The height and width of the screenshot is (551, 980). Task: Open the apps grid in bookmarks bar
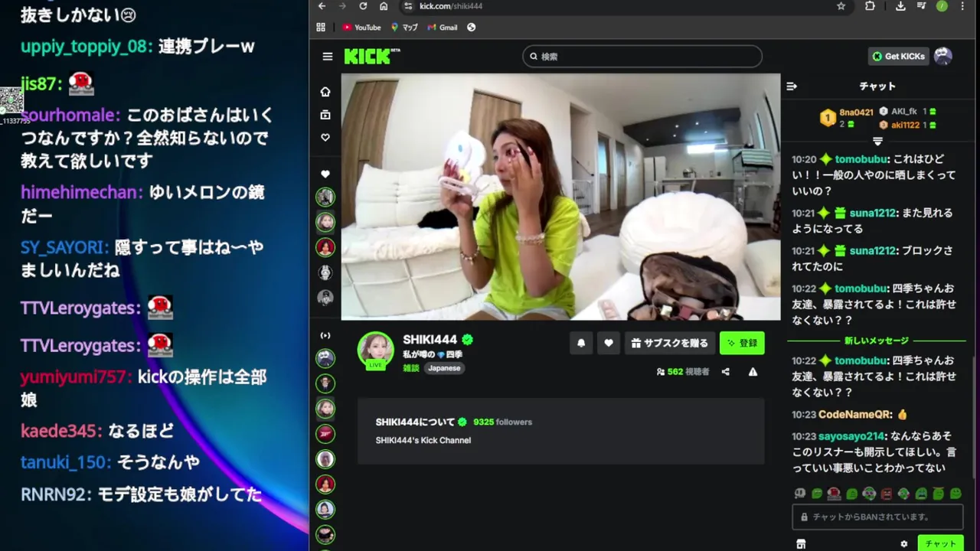tap(321, 28)
